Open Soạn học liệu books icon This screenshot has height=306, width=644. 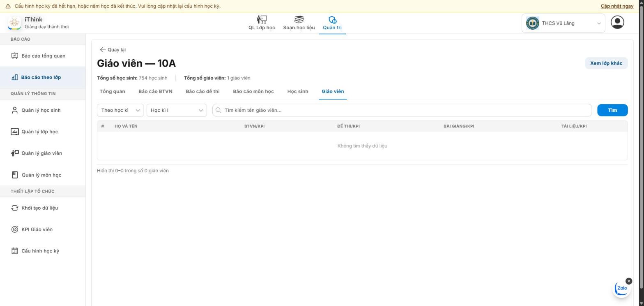pos(299,19)
